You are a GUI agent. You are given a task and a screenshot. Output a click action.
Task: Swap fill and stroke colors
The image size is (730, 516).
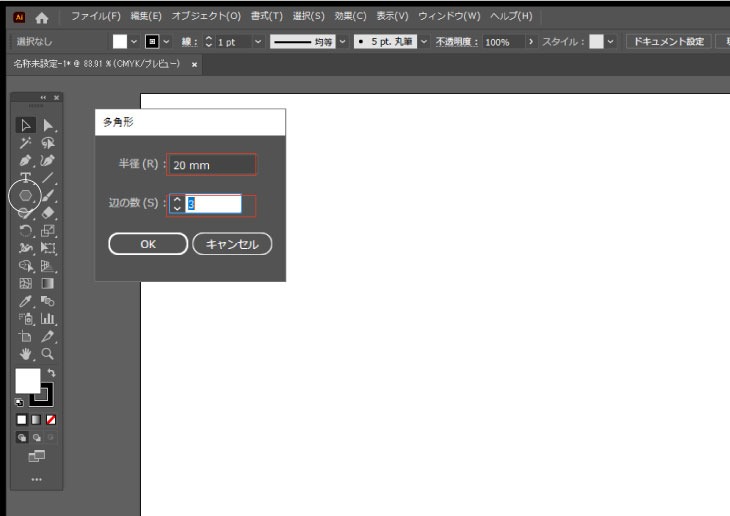tap(51, 373)
